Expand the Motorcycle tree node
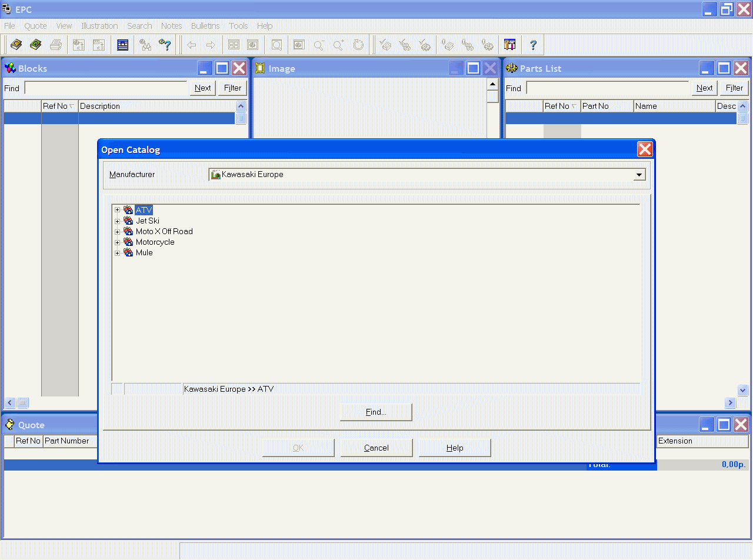 [x=118, y=242]
